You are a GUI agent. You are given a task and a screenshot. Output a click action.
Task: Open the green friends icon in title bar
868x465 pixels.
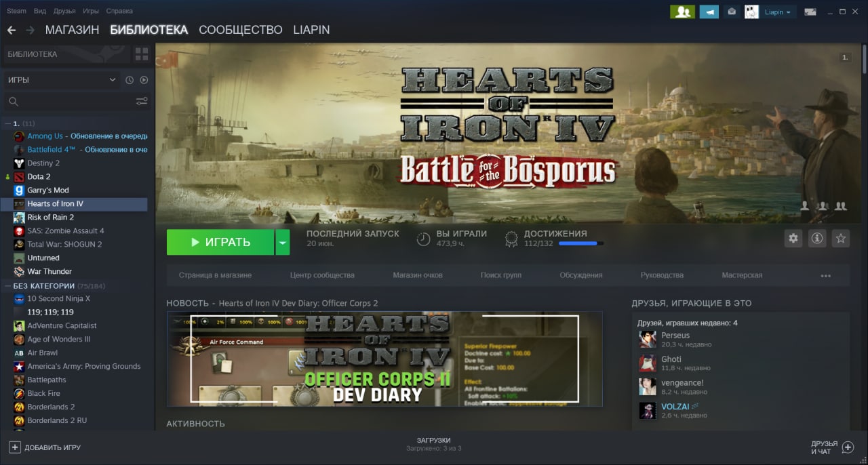[682, 12]
